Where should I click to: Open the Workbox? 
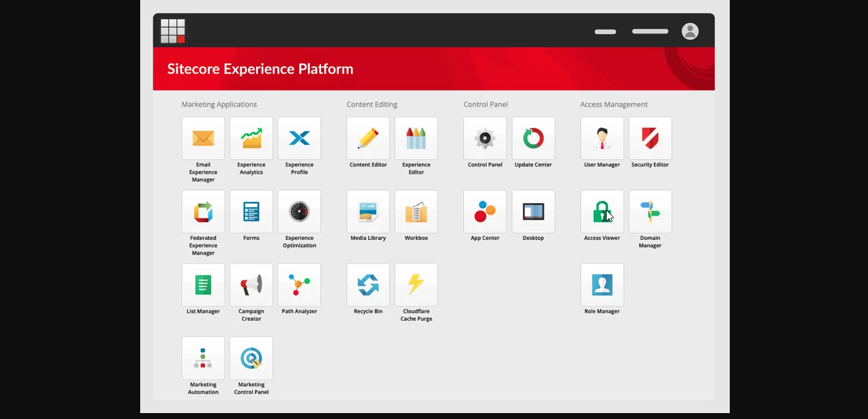pyautogui.click(x=416, y=212)
